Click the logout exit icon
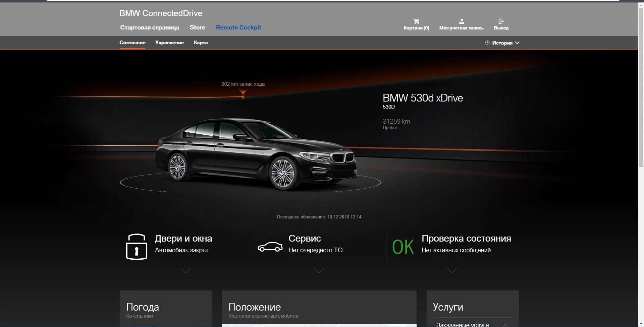The image size is (644, 327). (501, 21)
